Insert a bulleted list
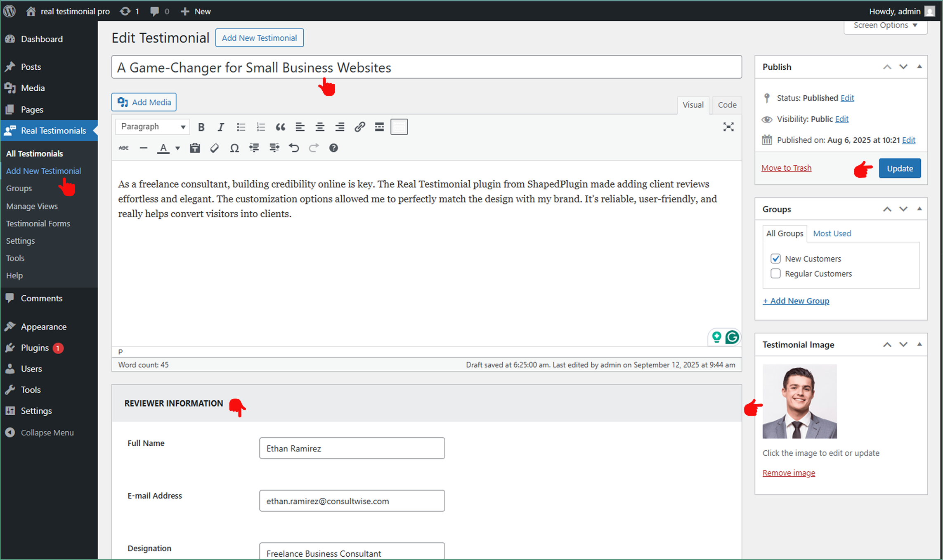 (x=241, y=127)
